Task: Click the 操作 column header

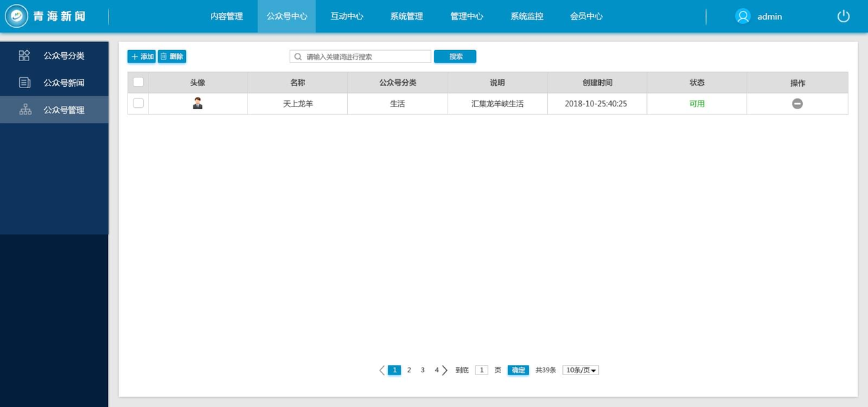Action: click(x=797, y=83)
